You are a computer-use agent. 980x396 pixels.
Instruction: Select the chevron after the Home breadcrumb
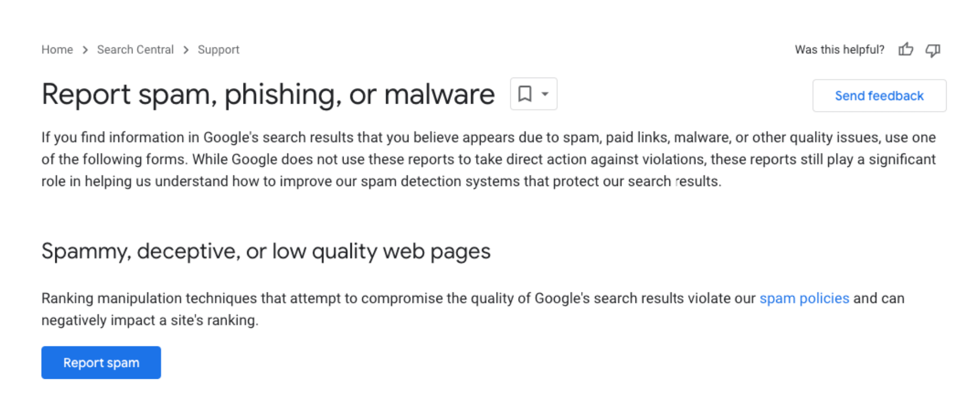click(84, 49)
